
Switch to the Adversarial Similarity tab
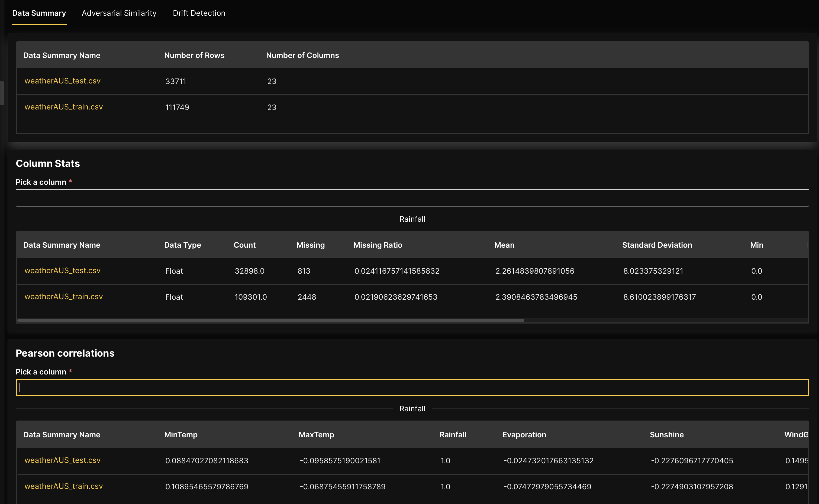119,13
